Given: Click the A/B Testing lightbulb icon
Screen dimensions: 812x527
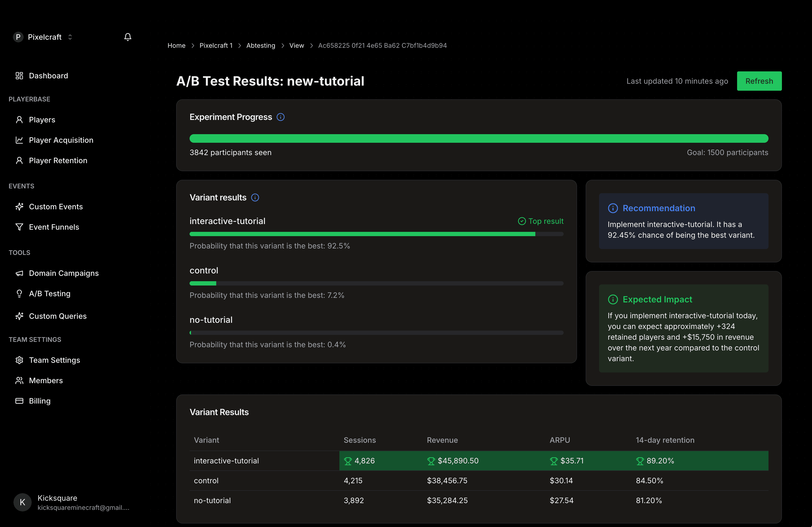Looking at the screenshot, I should pyautogui.click(x=19, y=294).
